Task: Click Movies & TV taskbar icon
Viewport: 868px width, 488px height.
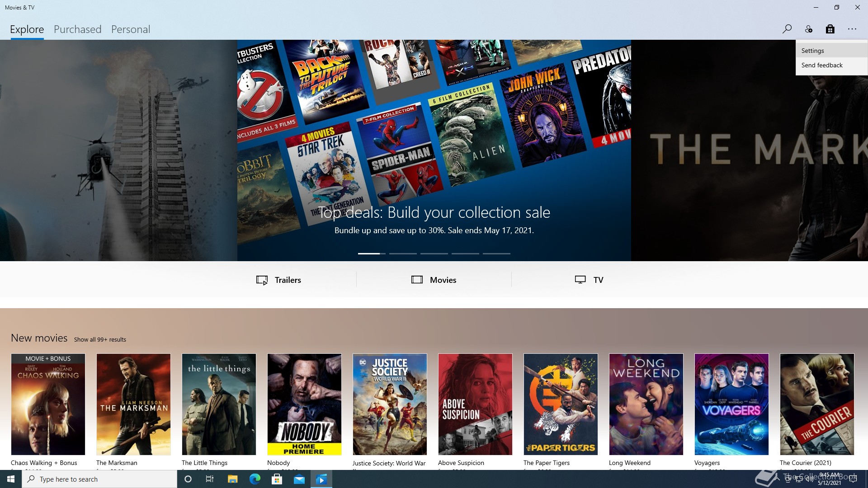Action: 321,479
